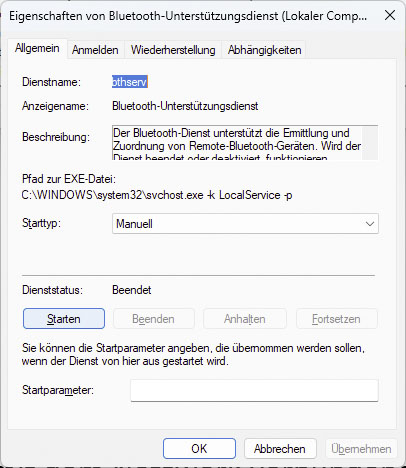Click the disabled Beenden button
The height and width of the screenshot is (468, 406).
click(153, 319)
